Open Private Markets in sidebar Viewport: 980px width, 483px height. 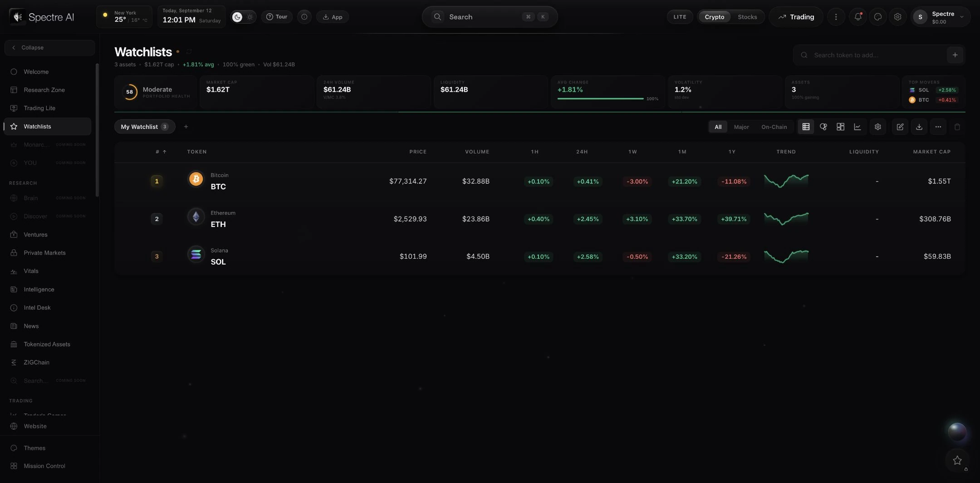48,253
